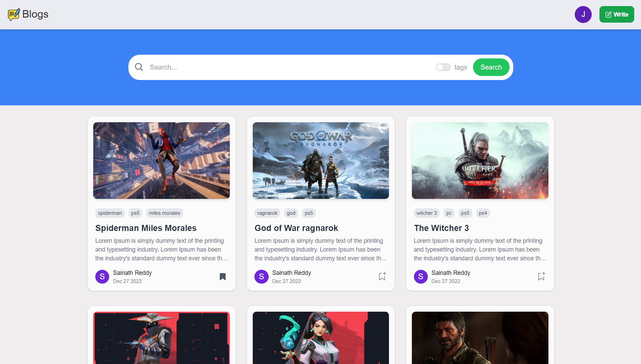Open the God of War ragnarok post

(296, 228)
